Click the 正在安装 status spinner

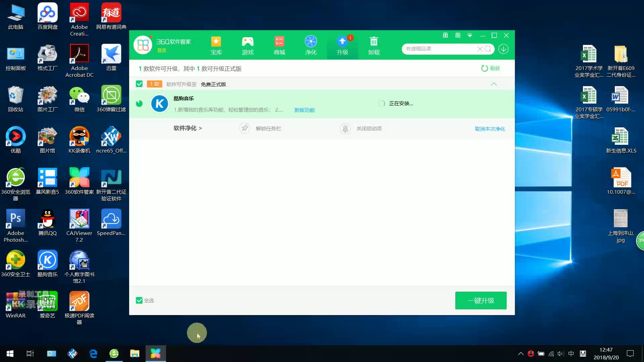pos(382,103)
